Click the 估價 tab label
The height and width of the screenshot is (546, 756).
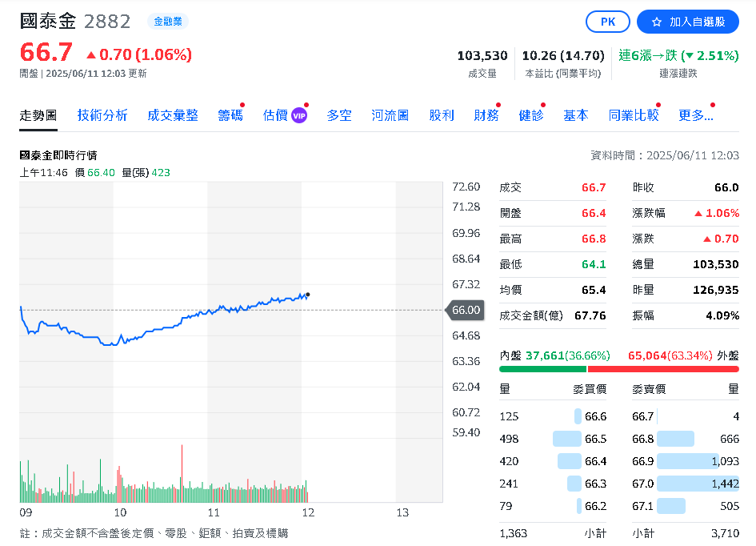(275, 115)
